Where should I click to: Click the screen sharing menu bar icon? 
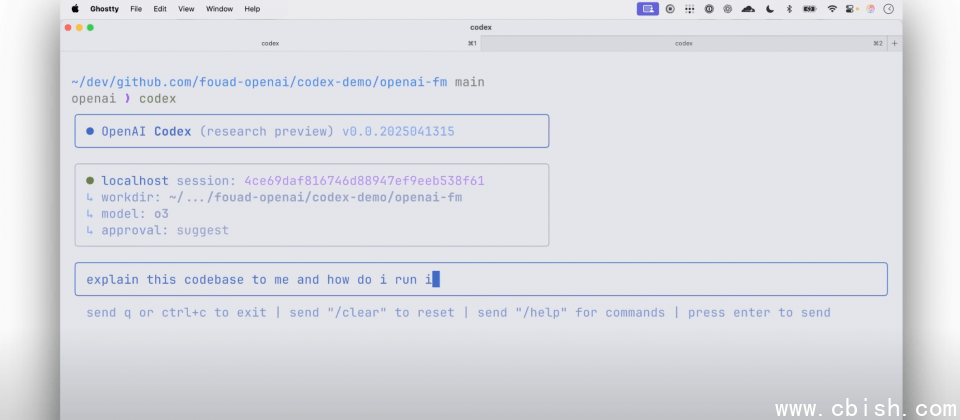(648, 9)
